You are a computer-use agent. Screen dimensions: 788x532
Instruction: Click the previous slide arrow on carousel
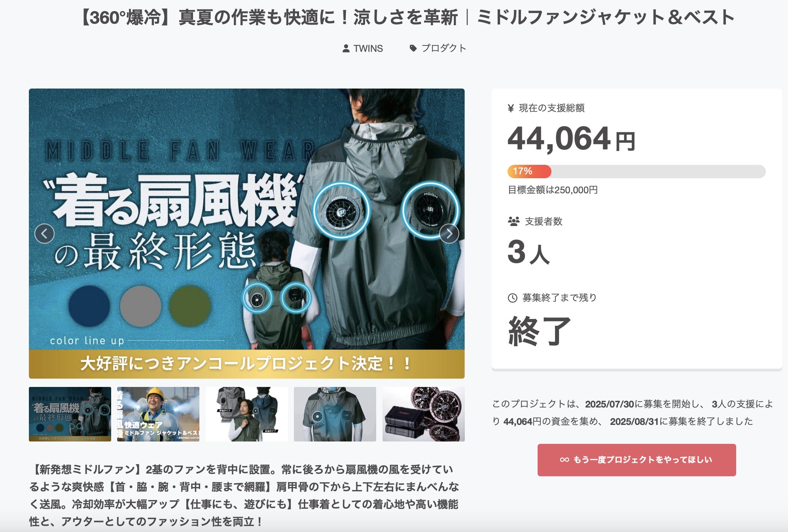44,234
